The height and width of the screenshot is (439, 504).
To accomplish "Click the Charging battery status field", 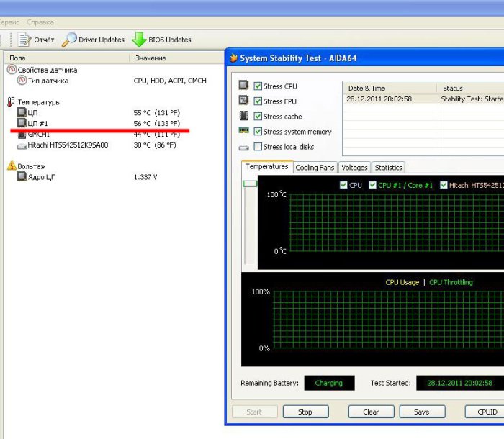I will pos(329,383).
